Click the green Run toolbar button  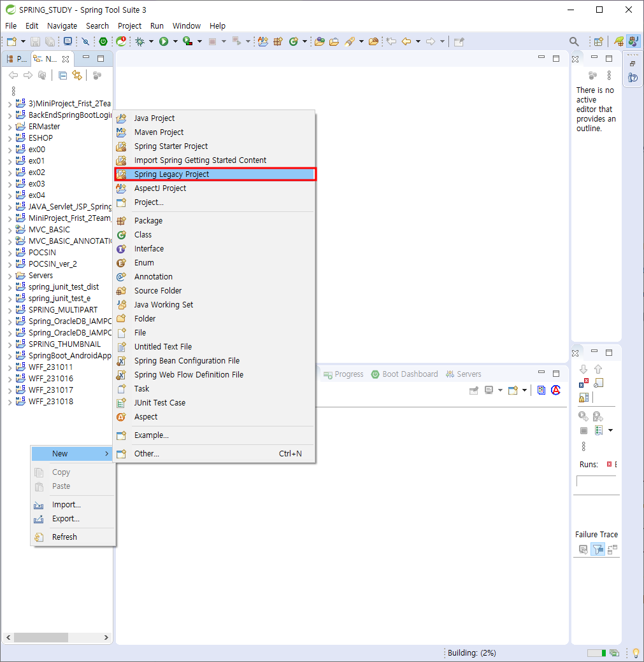tap(164, 41)
